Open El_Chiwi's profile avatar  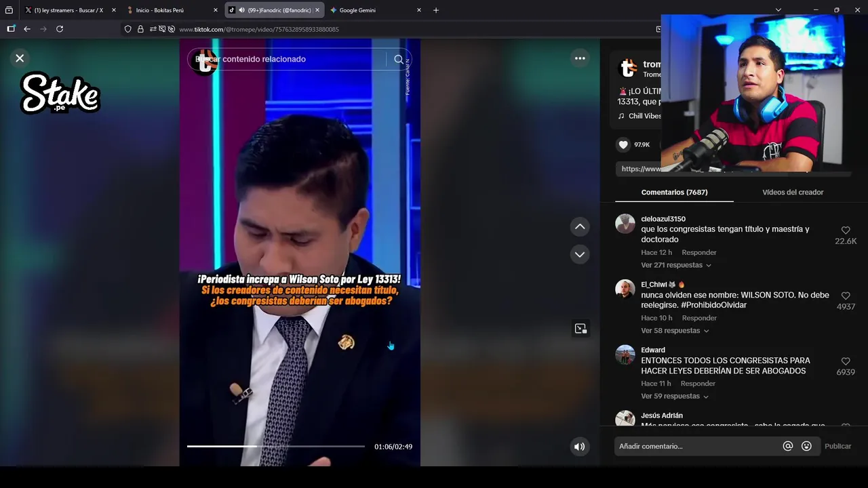pyautogui.click(x=625, y=289)
